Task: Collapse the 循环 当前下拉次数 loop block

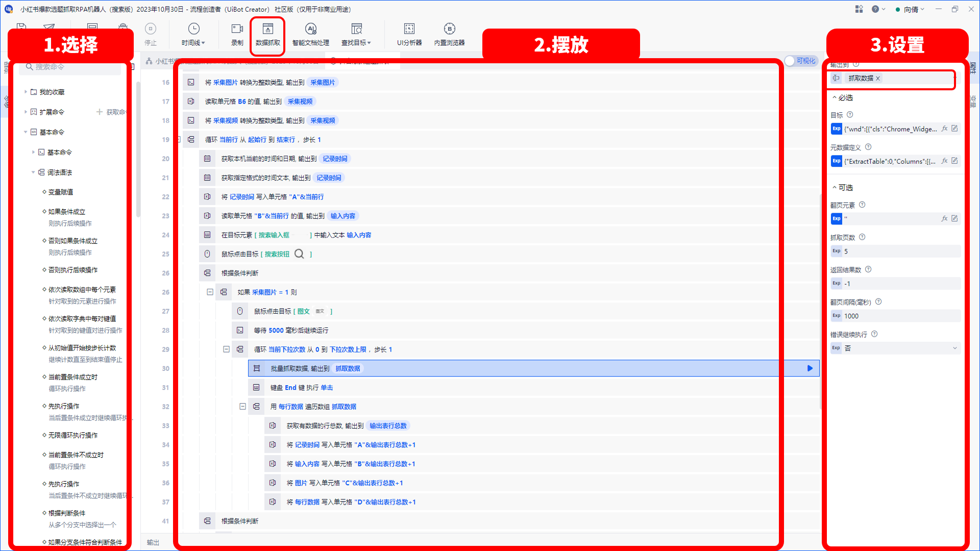Action: (226, 349)
